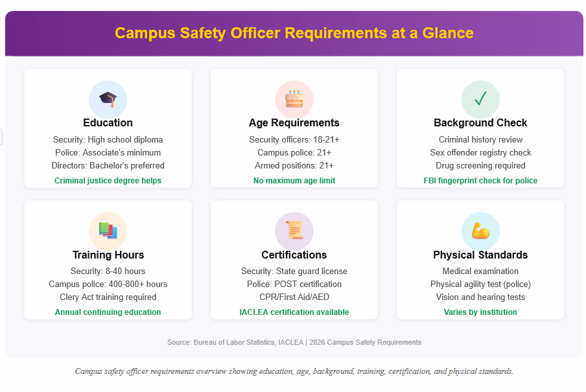Click the 'No maximum age limit' green note

[x=294, y=181]
